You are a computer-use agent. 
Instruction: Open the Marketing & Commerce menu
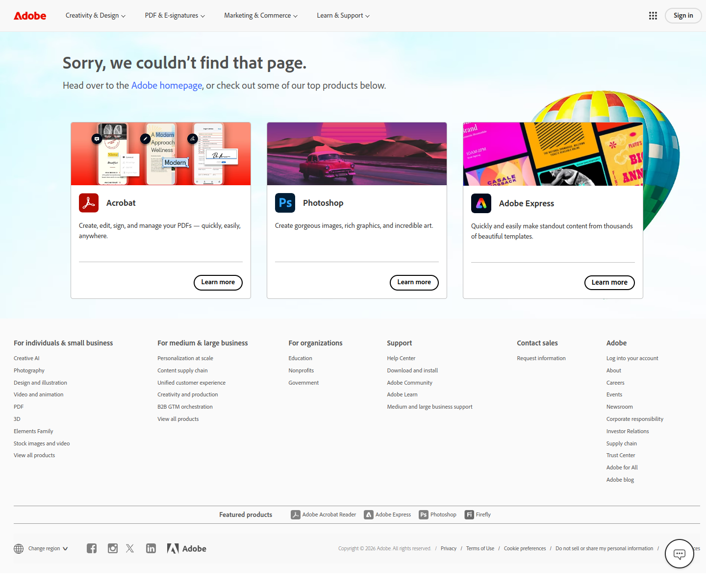pos(261,16)
